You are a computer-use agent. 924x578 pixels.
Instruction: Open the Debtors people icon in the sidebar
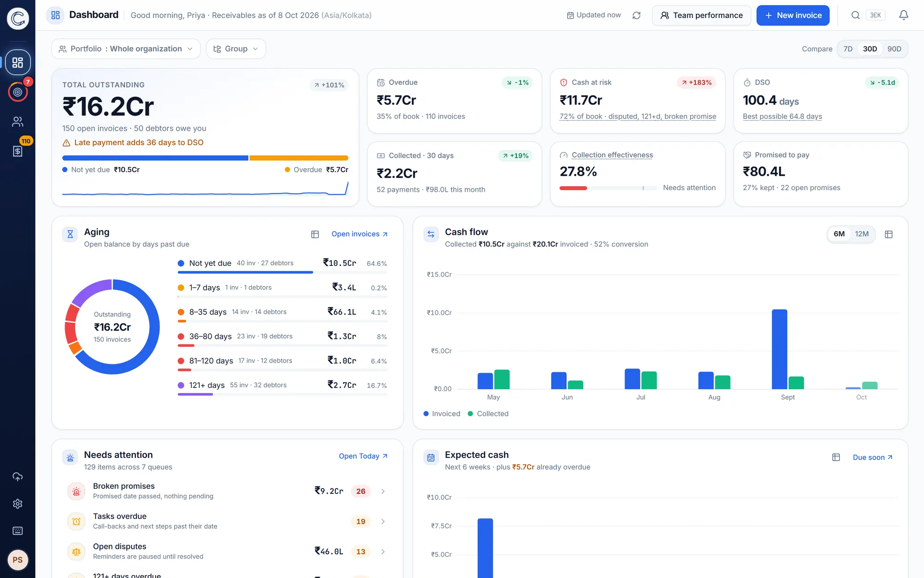pyautogui.click(x=18, y=122)
